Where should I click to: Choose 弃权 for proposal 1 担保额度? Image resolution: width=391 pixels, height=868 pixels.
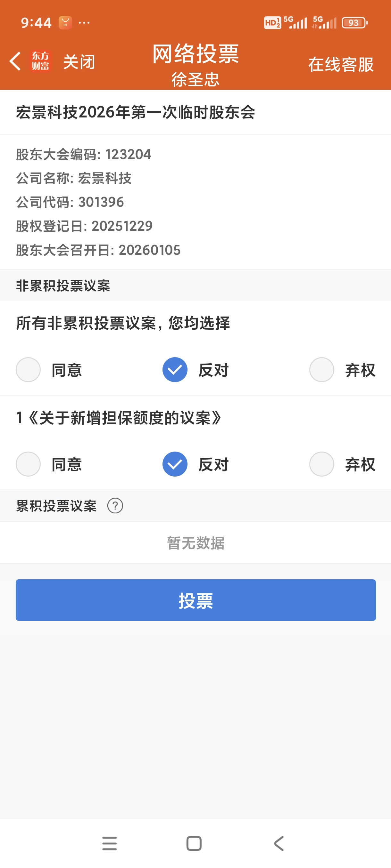[x=322, y=464]
